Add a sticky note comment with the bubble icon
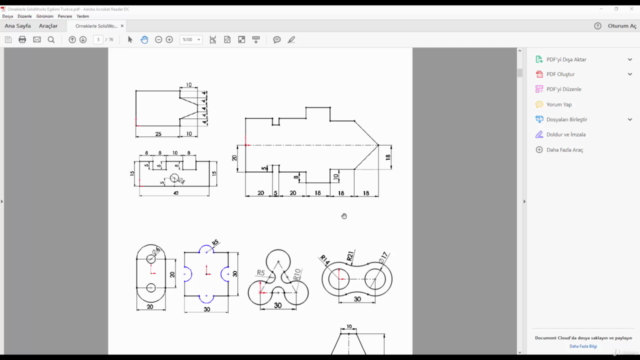 click(x=277, y=40)
